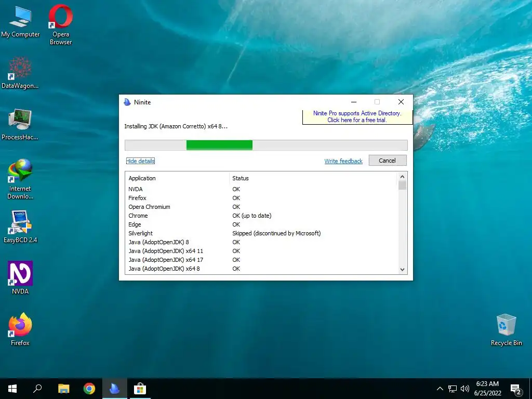532x399 pixels.
Task: Click the details list scrollbar thumb
Action: coord(403,185)
